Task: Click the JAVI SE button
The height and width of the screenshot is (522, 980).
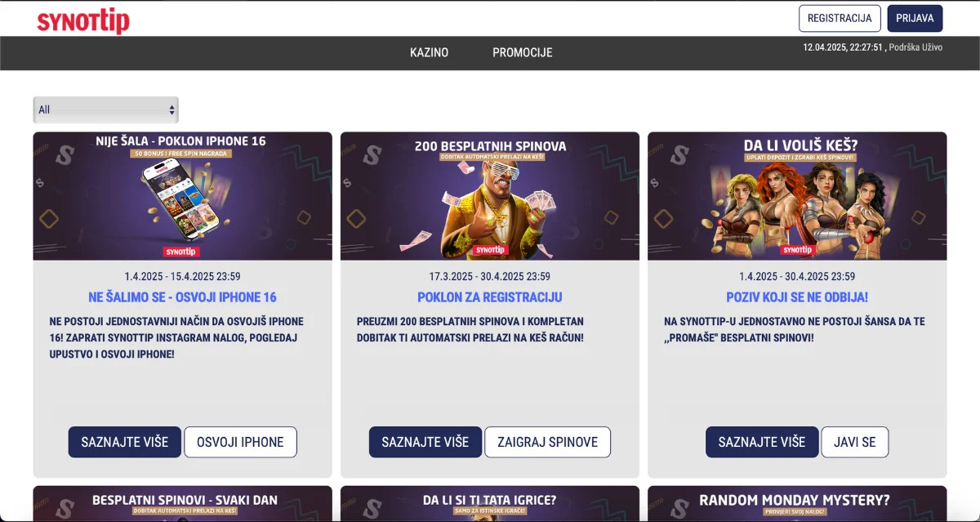Action: pyautogui.click(x=854, y=442)
